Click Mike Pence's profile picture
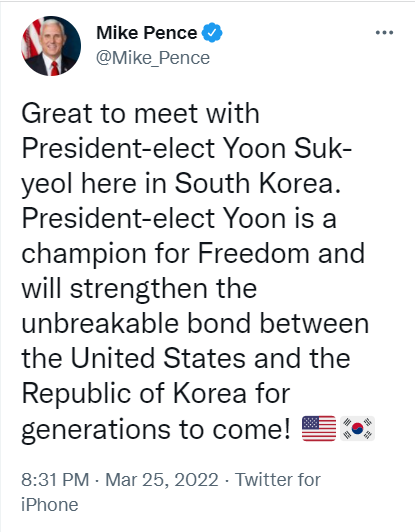Image resolution: width=415 pixels, height=532 pixels. pyautogui.click(x=51, y=46)
